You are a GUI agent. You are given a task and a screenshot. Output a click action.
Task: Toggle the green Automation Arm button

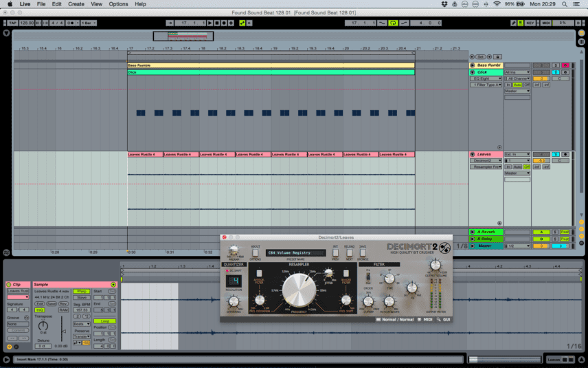(242, 23)
